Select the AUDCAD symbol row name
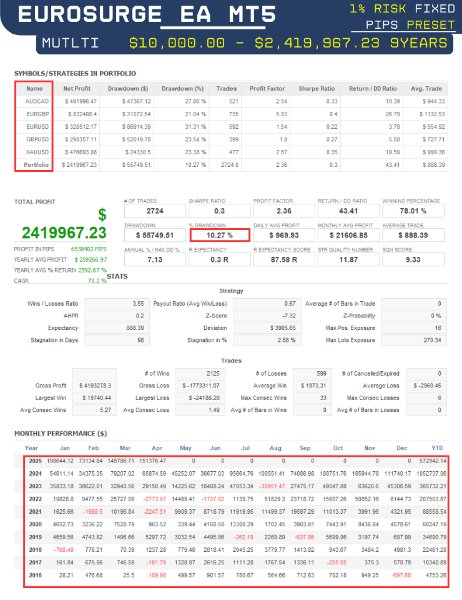Screen dimensions: 462x600 pos(37,101)
